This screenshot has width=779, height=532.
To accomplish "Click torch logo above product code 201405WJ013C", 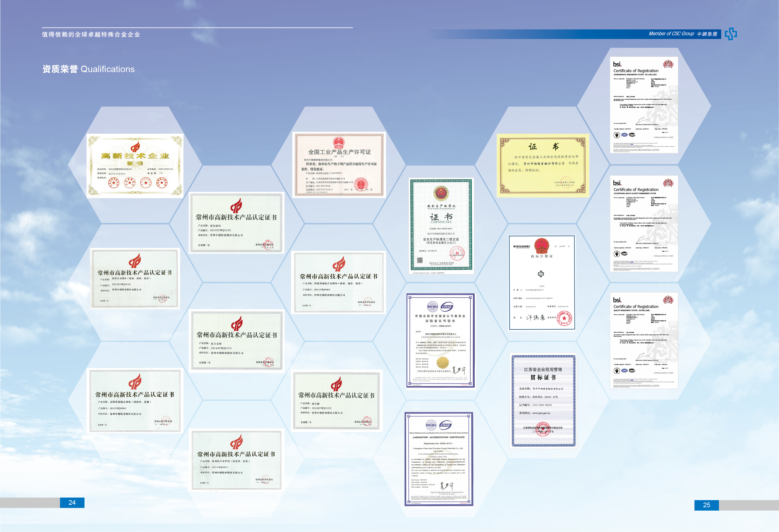I will click(236, 205).
